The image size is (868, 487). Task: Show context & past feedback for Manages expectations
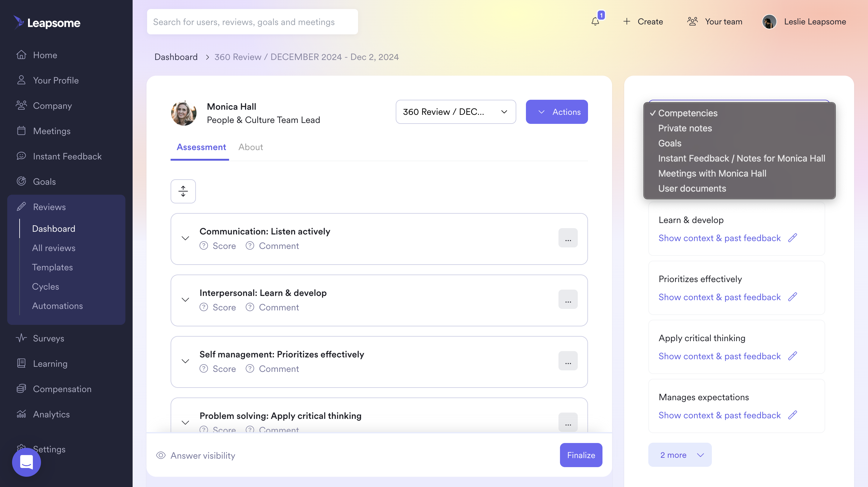tap(719, 415)
